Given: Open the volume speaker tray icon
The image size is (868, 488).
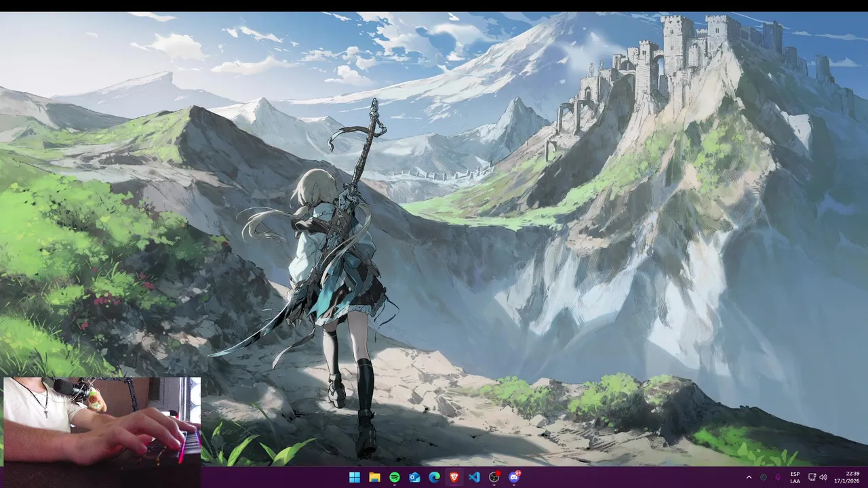Looking at the screenshot, I should coord(823,477).
